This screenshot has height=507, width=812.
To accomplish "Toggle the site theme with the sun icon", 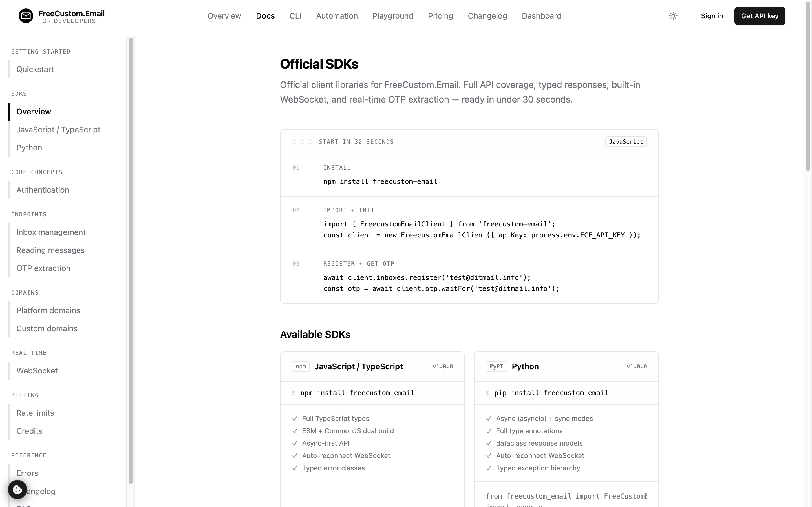I will coord(673,16).
